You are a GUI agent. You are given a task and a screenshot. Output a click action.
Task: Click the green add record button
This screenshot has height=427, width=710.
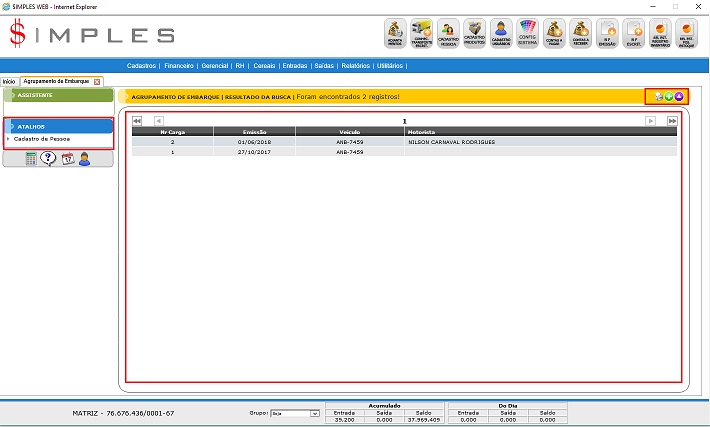pyautogui.click(x=668, y=96)
